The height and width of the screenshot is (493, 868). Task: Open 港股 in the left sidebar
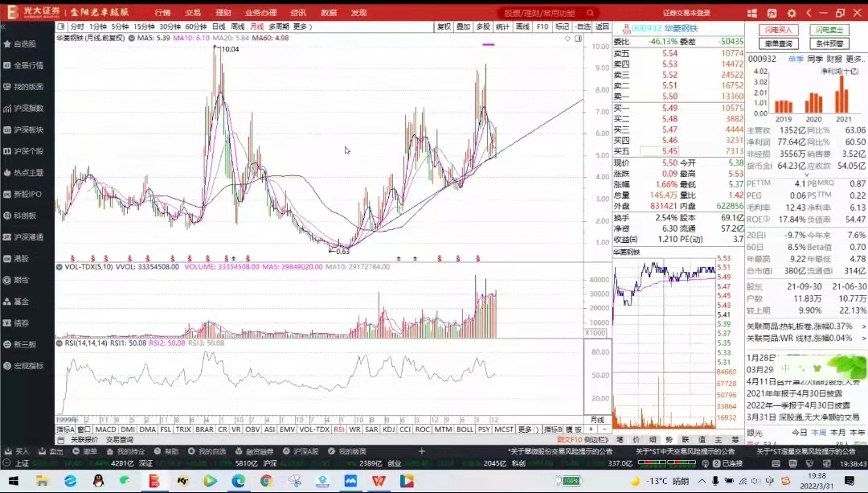point(22,258)
